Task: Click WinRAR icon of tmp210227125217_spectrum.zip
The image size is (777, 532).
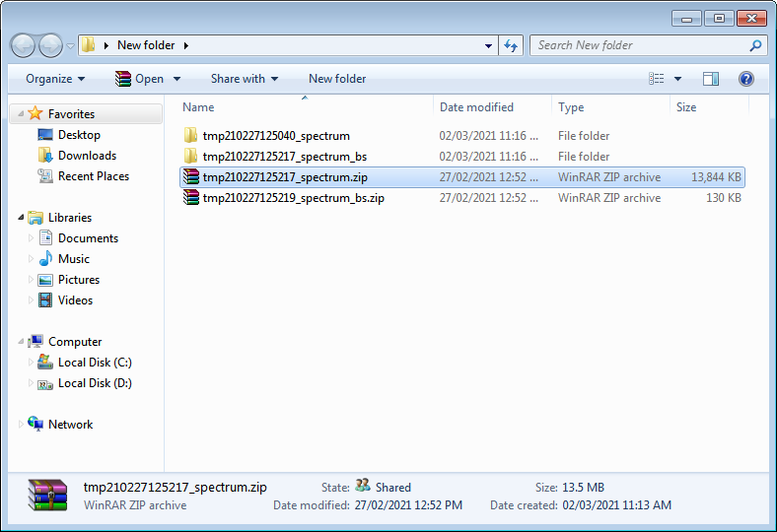Action: (190, 176)
